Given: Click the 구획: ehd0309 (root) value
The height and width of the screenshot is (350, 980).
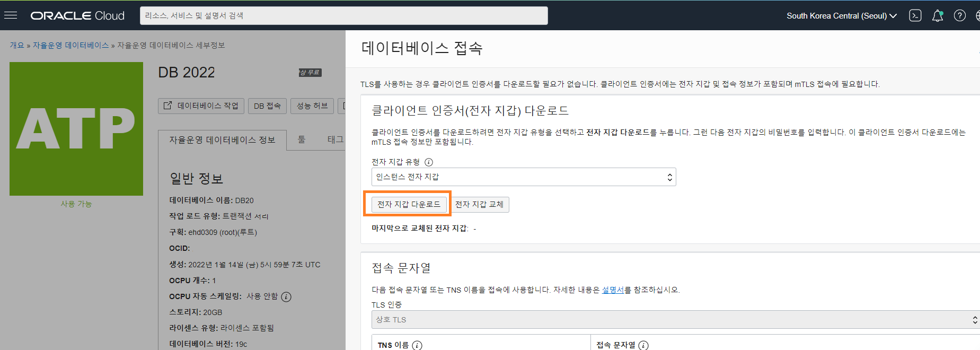Looking at the screenshot, I should pyautogui.click(x=223, y=232).
